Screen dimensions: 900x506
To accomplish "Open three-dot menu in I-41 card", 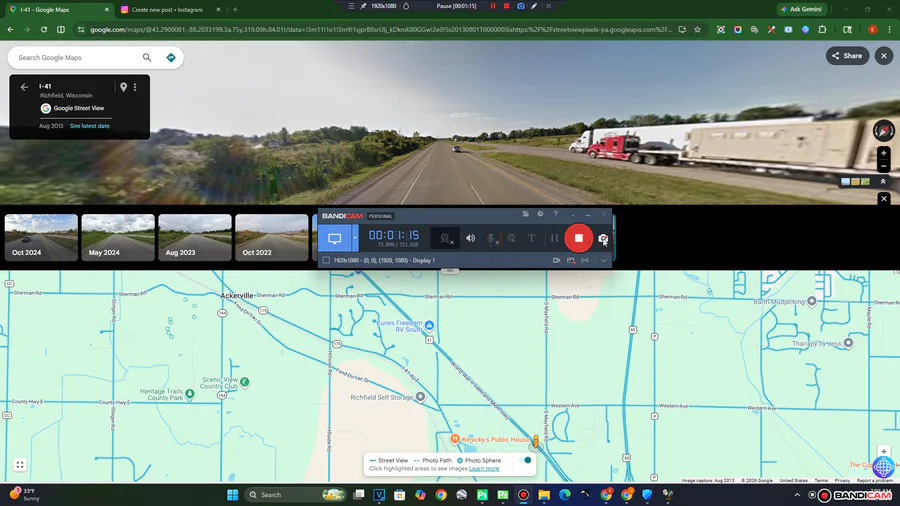I will pyautogui.click(x=135, y=87).
